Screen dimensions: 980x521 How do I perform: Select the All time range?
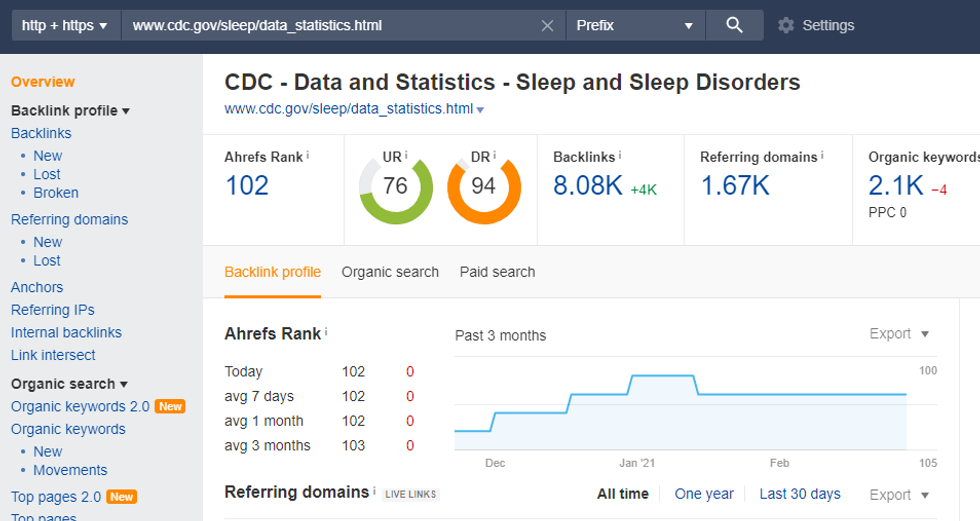622,494
